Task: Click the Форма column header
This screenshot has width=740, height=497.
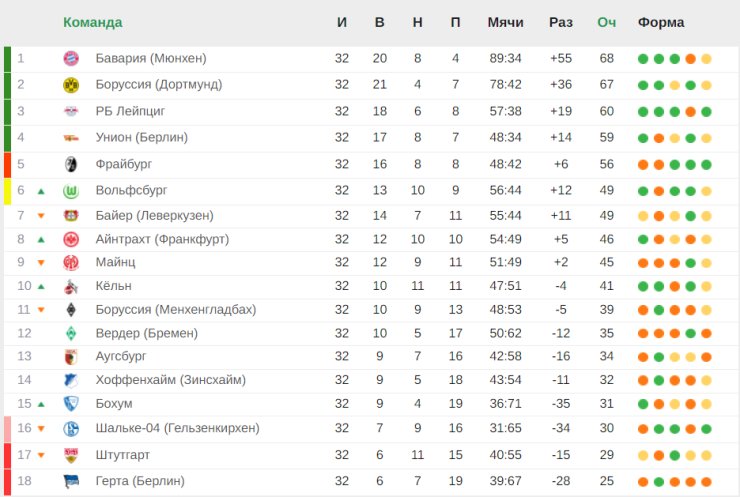Action: [661, 22]
